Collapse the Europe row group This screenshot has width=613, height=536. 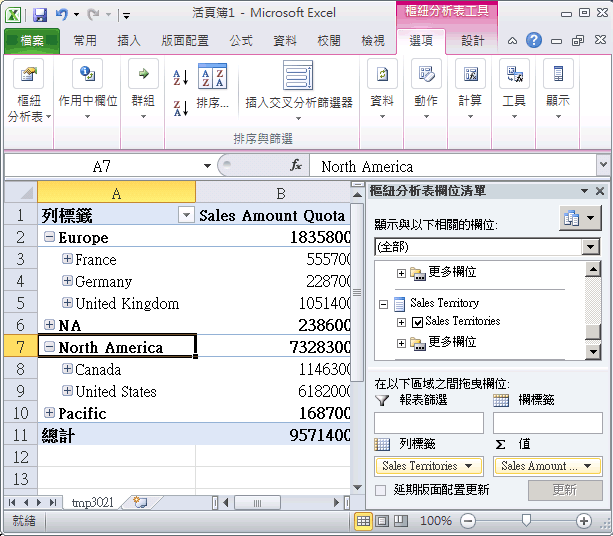tap(49, 236)
